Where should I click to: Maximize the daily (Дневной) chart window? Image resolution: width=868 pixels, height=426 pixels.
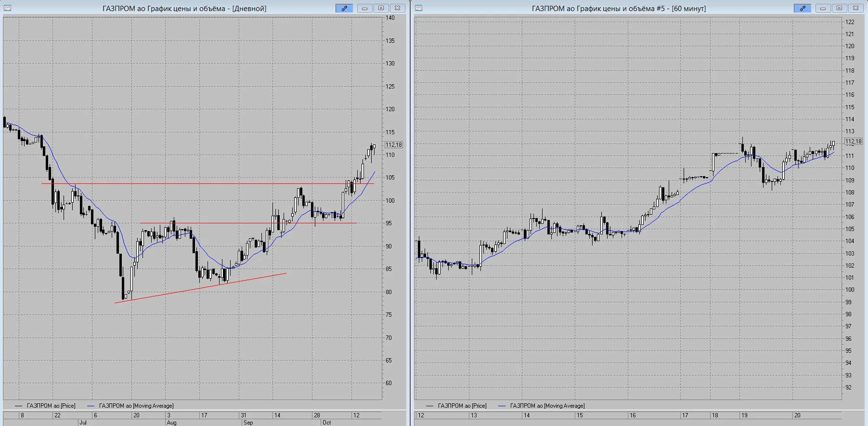pos(381,8)
